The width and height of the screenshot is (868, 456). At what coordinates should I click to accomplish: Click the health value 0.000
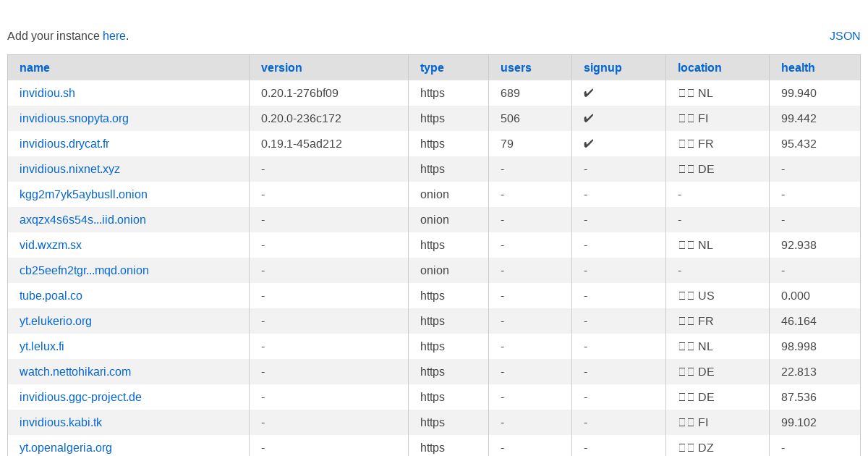[796, 295]
